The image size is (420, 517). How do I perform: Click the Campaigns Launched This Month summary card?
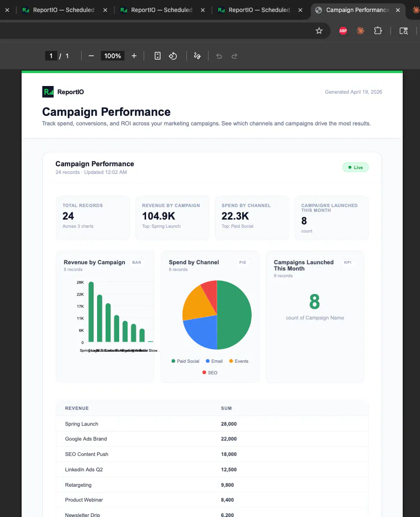(x=331, y=218)
